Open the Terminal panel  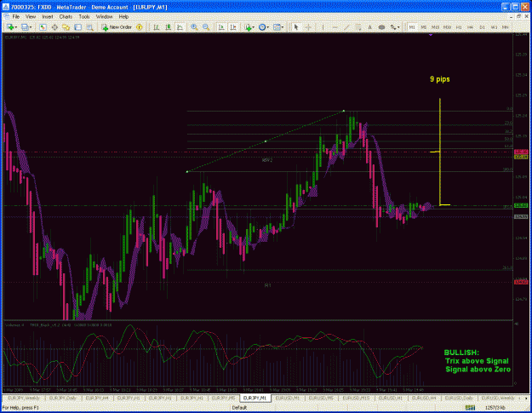click(77, 27)
